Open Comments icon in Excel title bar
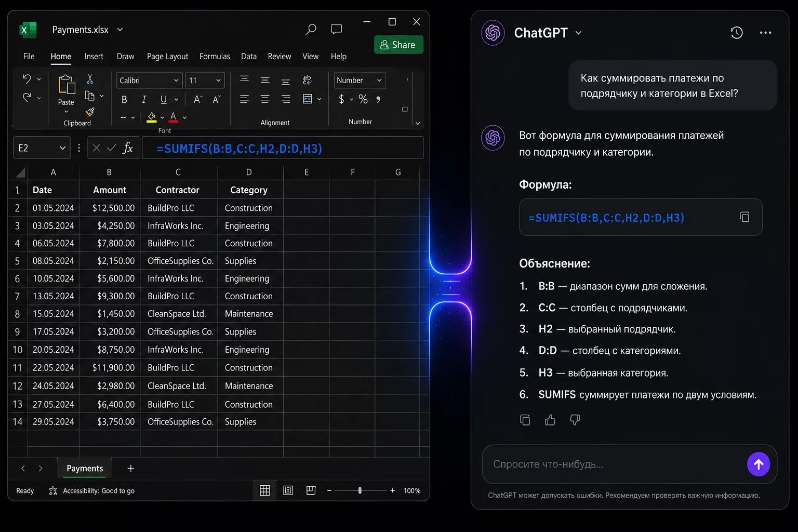 coord(337,30)
